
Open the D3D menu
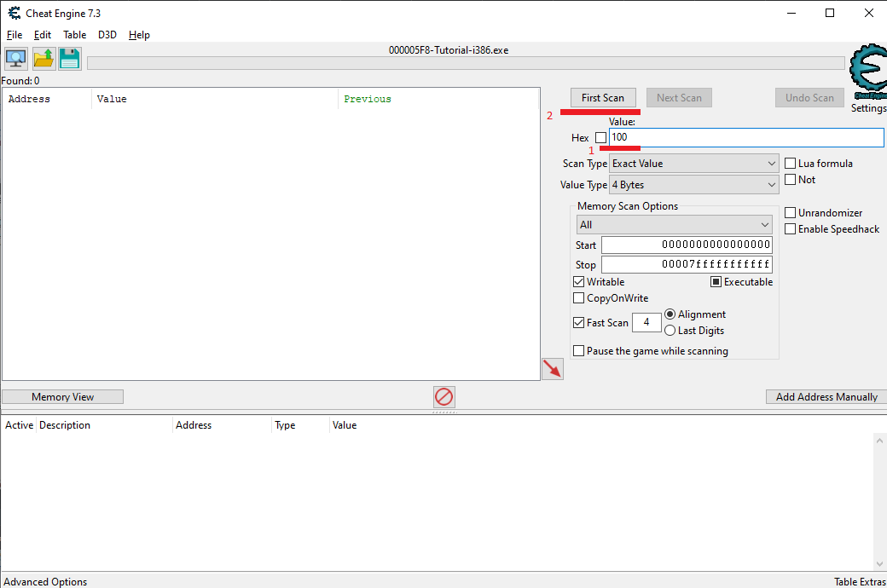click(107, 35)
